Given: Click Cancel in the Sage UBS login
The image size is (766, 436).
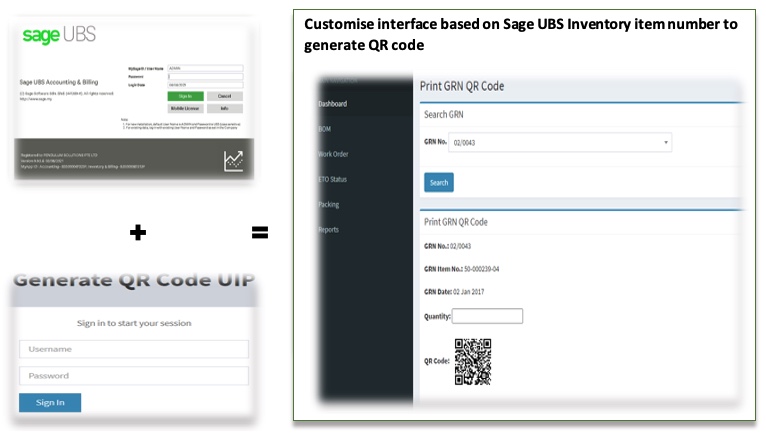Looking at the screenshot, I should click(x=225, y=96).
